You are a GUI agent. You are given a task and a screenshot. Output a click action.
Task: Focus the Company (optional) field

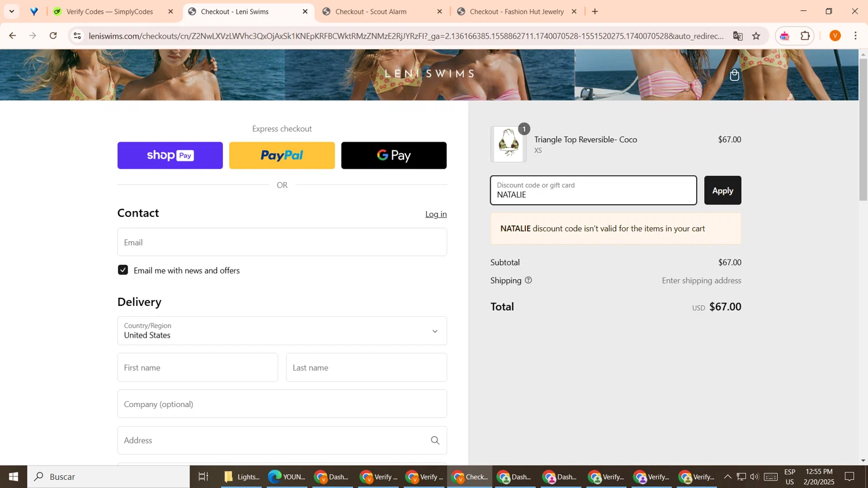282,404
